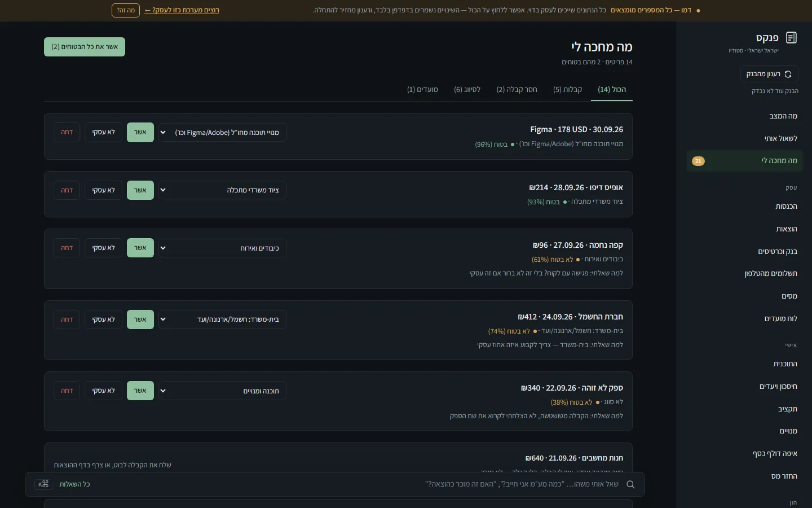Switch to the חסר קבלה (2) tab

point(517,90)
